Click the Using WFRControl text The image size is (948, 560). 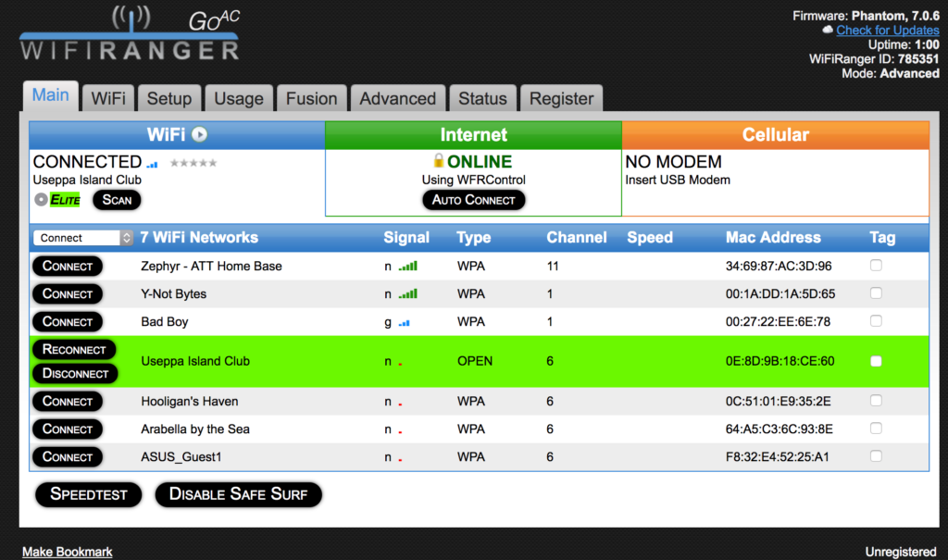click(x=473, y=180)
